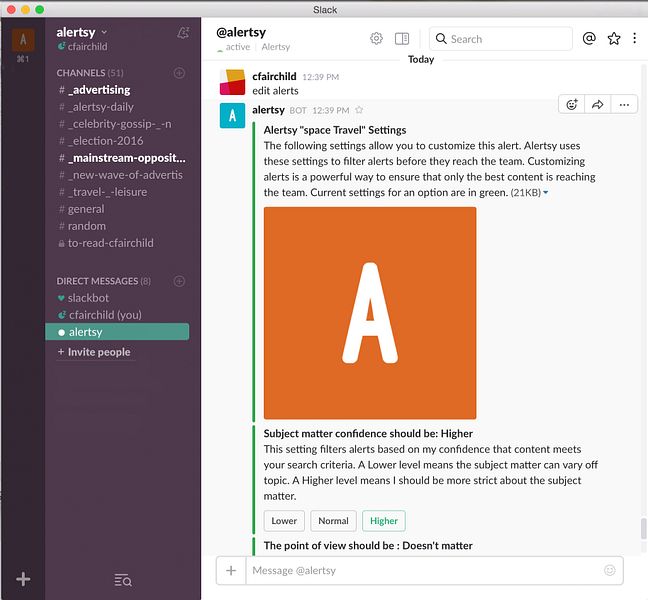The width and height of the screenshot is (648, 600).
Task: Click the Today date divider label
Action: click(x=421, y=60)
